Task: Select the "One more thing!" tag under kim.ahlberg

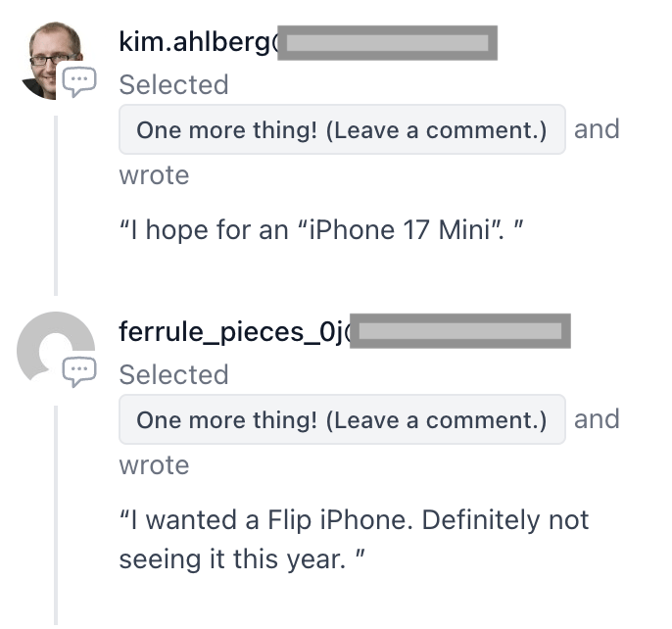Action: coord(342,130)
